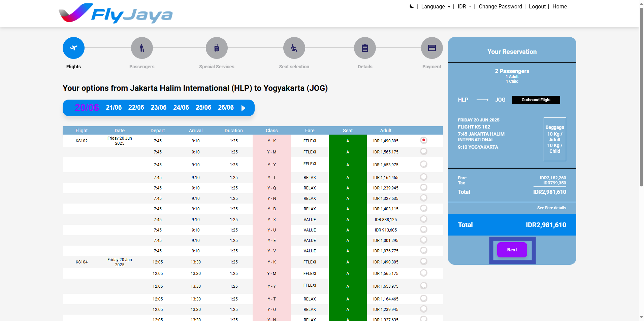Select the 7:45 Y-B RELAX fare radio
The image size is (644, 321).
(424, 208)
